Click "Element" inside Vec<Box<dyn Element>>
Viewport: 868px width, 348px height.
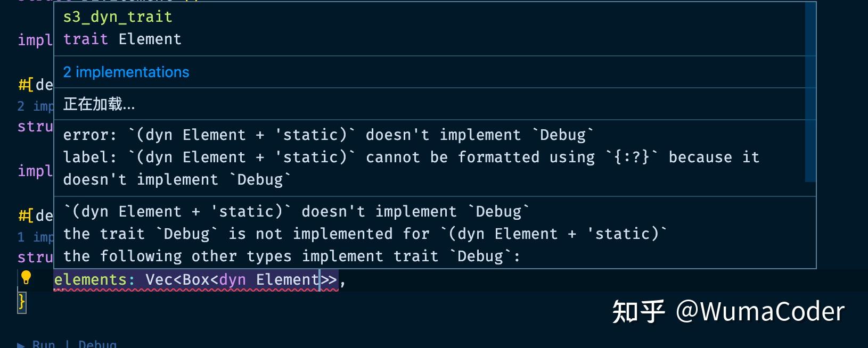coord(288,280)
